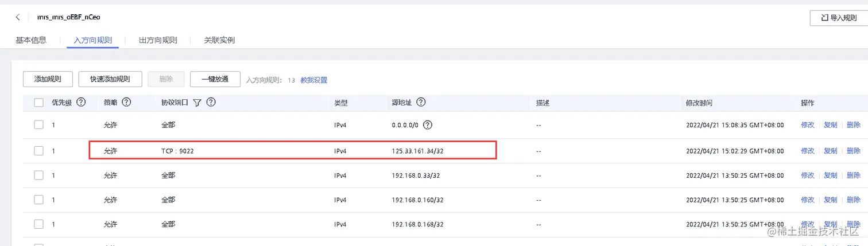Click 复制 for the 192.168.0.160/32 rule
This screenshot has height=246, width=868.
click(x=831, y=200)
